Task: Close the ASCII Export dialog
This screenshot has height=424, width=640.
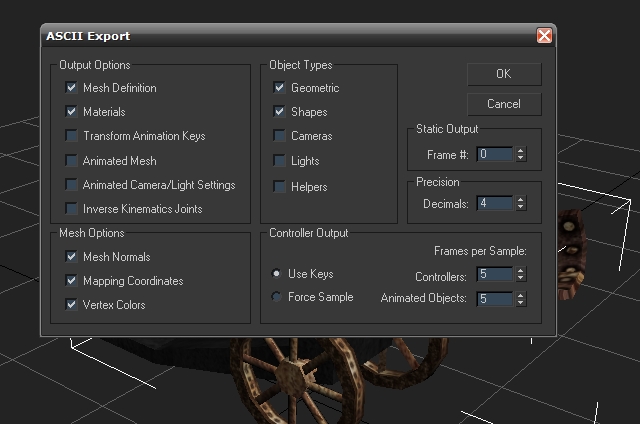Action: [544, 36]
